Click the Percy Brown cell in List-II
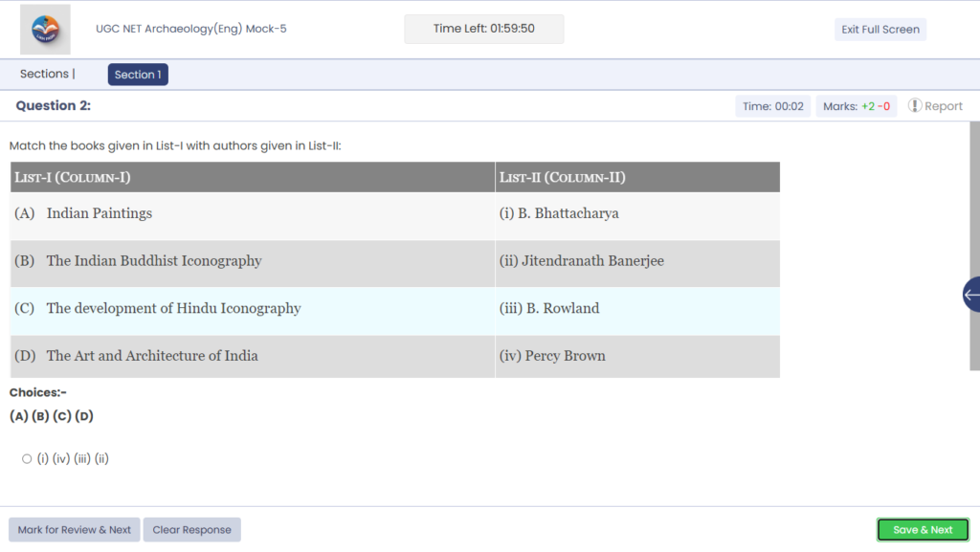Screen dimensions: 980x552 (636, 356)
